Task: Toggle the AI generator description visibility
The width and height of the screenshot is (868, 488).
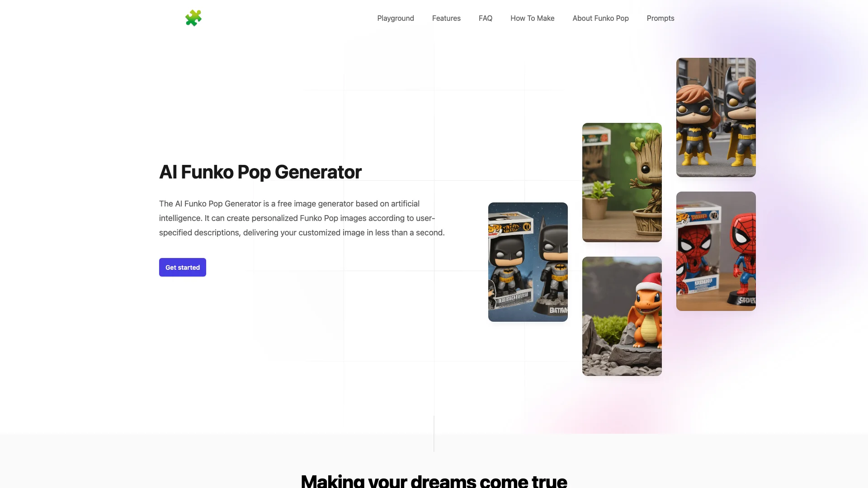Action: coord(260,172)
